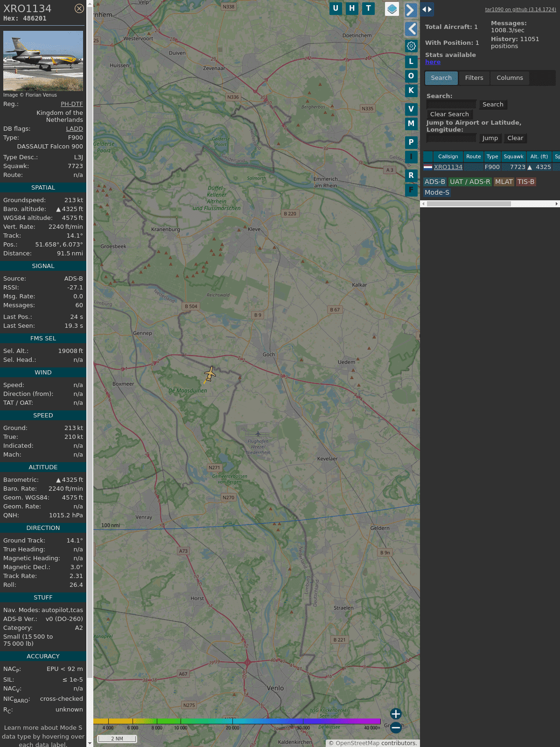Image resolution: width=560 pixels, height=747 pixels.
Task: Click the table horizontal scrollbar
Action: pyautogui.click(x=469, y=204)
